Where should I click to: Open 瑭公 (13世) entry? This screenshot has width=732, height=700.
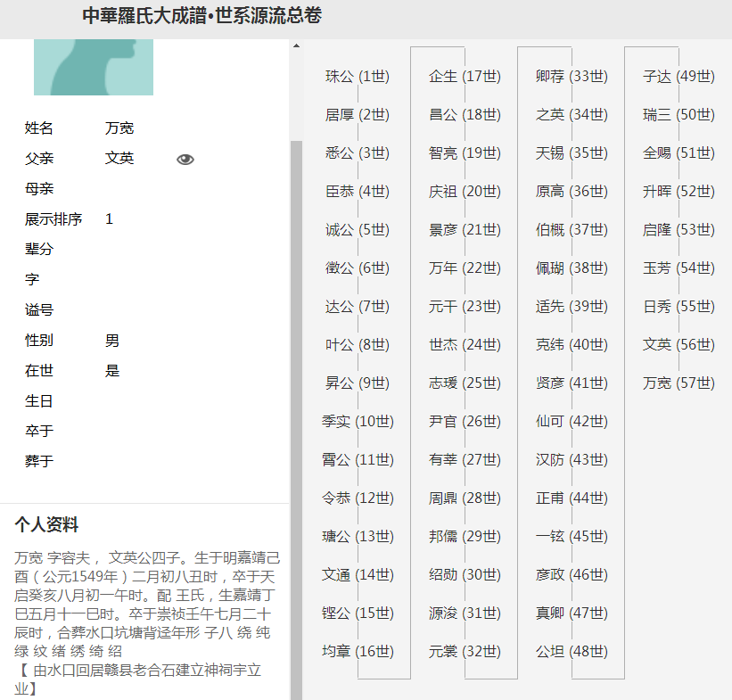[358, 536]
